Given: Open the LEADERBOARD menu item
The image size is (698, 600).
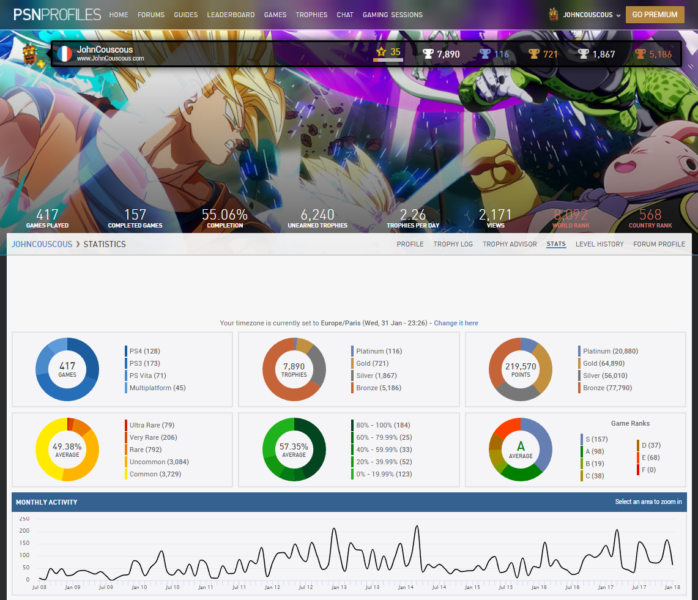Looking at the screenshot, I should [231, 15].
